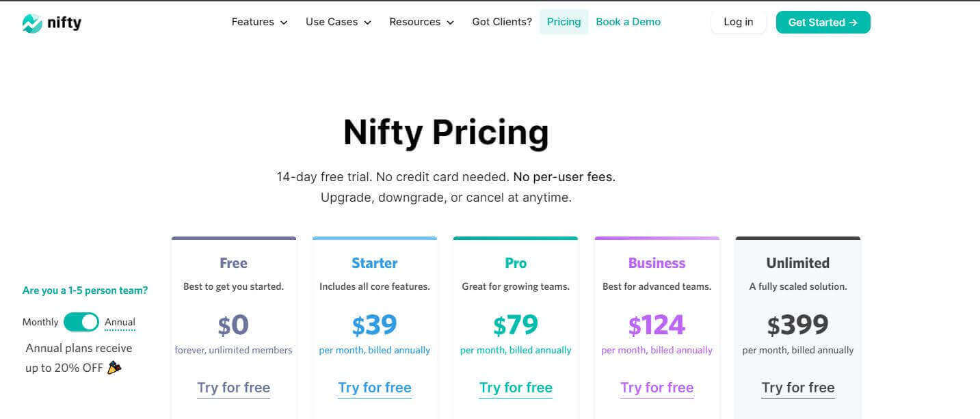Try for free on the Pro plan
Screen dimensions: 980x419
click(x=515, y=387)
